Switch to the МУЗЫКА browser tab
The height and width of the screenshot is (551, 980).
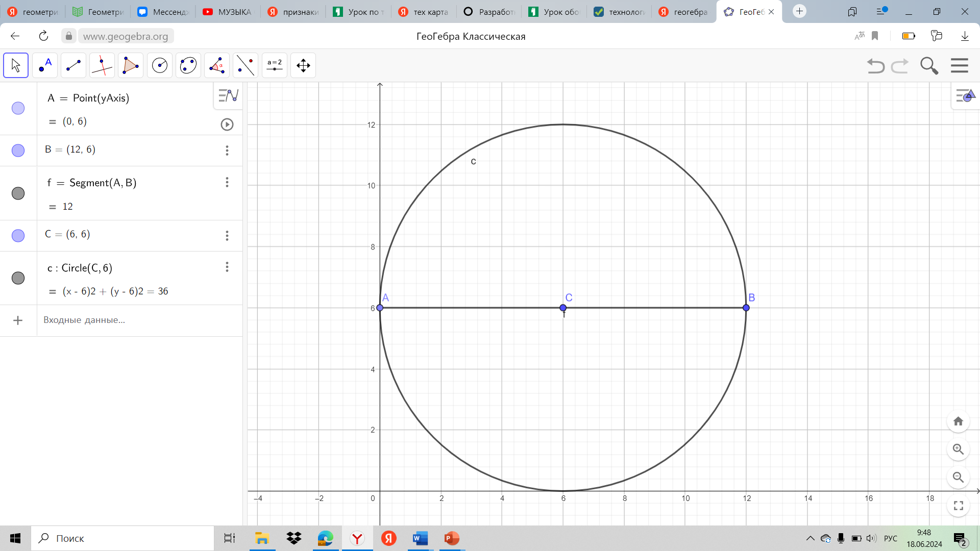228,12
